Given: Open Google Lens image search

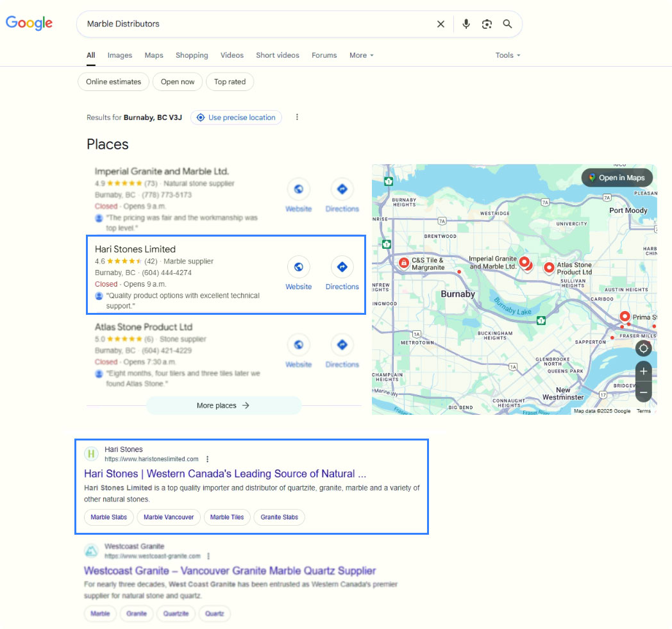Looking at the screenshot, I should point(487,24).
